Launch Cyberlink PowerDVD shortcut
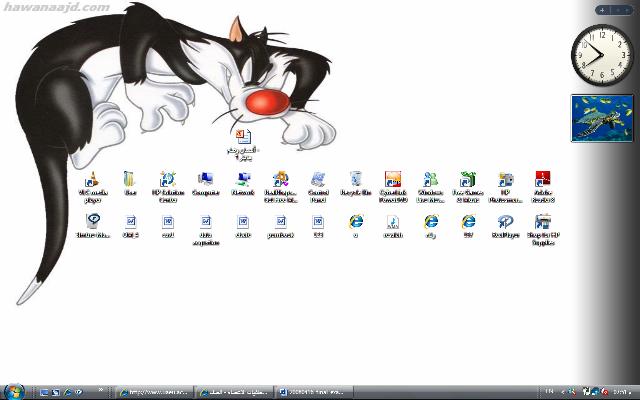 [x=393, y=187]
